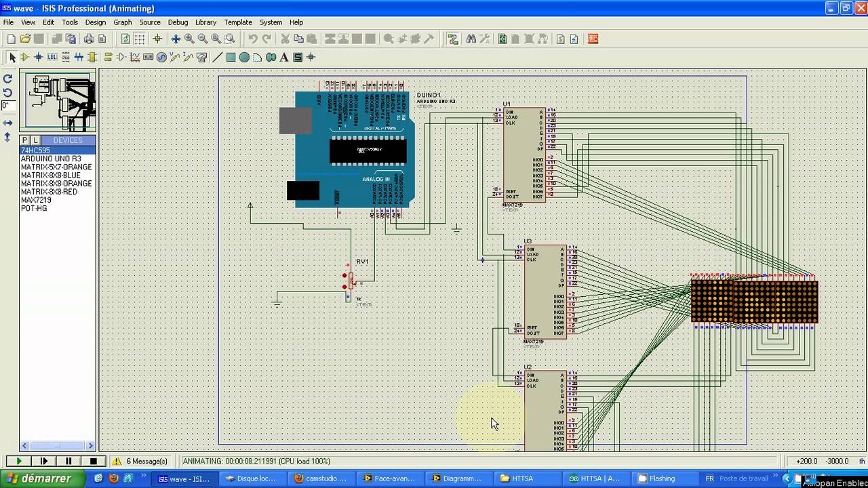
Task: Select MAX7219 in the devices list
Action: (x=36, y=200)
